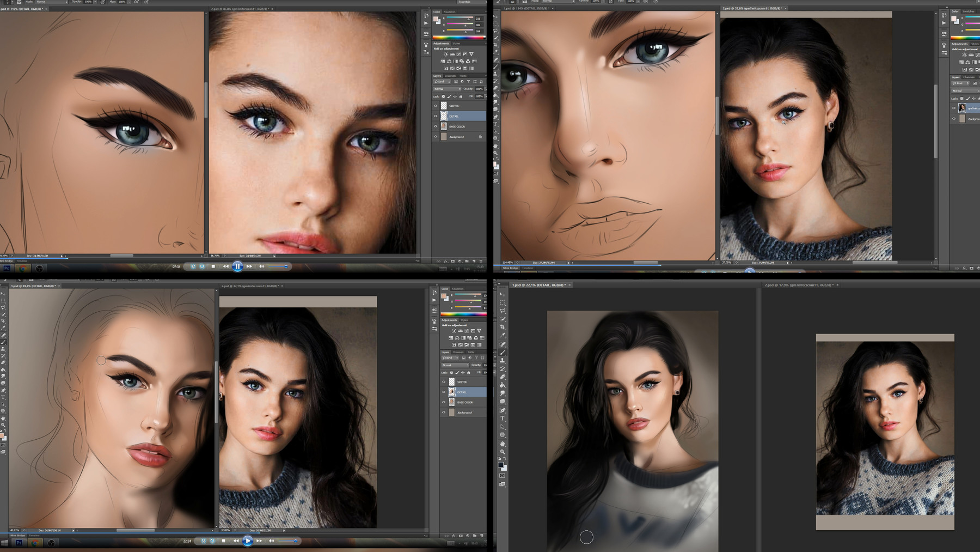Pick from color spectrum bar in top-left window

pos(459,38)
